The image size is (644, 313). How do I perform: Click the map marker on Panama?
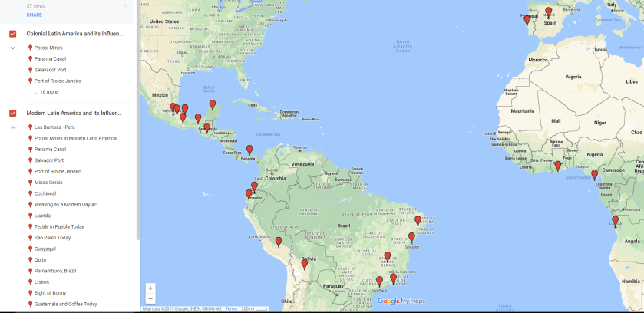[249, 150]
